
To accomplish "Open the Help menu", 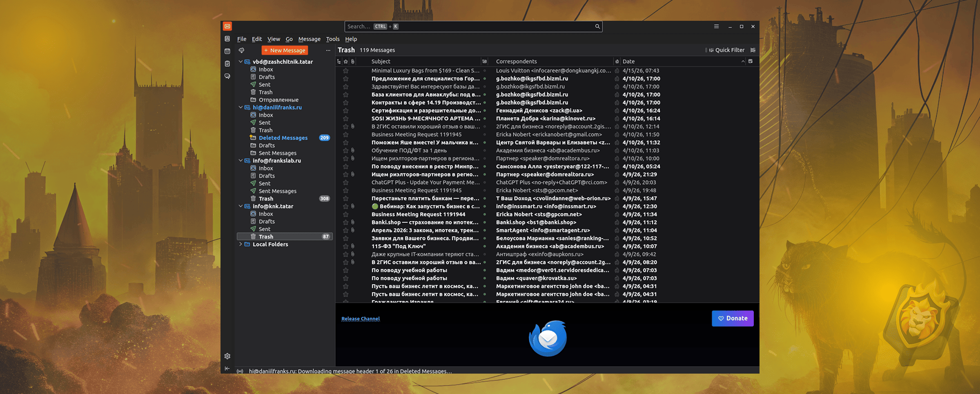I will click(x=351, y=39).
